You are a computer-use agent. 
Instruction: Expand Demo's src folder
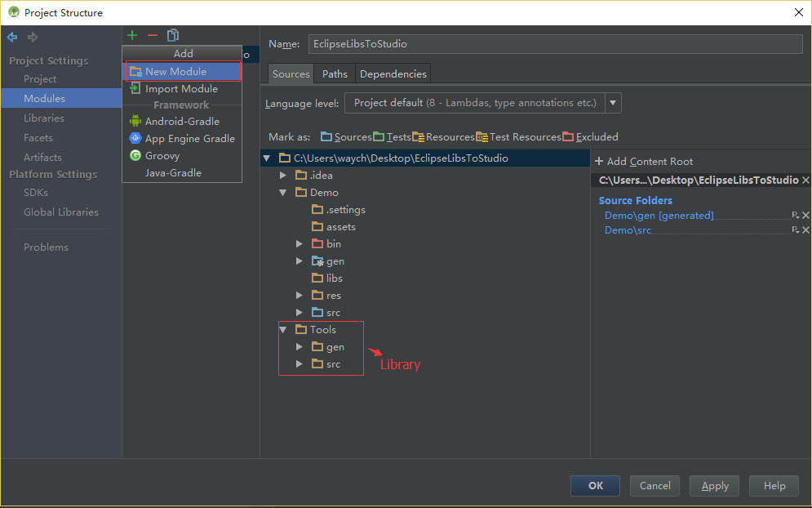coord(300,313)
